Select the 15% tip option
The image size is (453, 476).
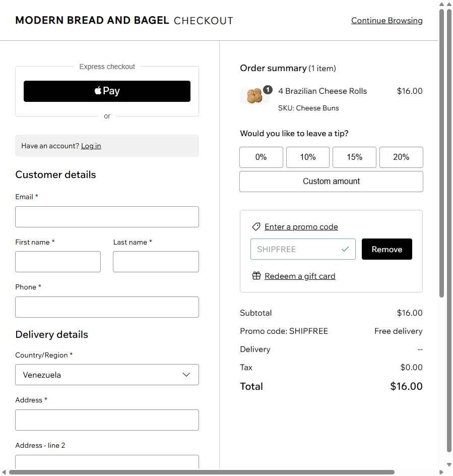[354, 157]
